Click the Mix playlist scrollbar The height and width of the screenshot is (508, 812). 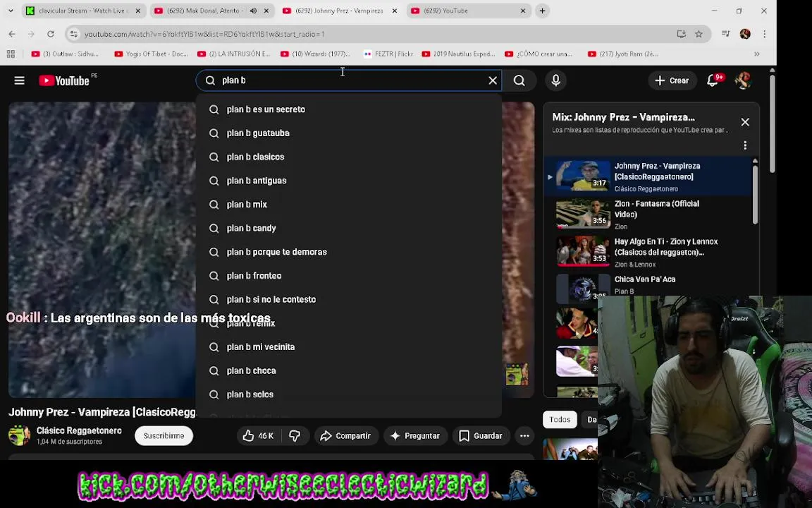pyautogui.click(x=754, y=195)
